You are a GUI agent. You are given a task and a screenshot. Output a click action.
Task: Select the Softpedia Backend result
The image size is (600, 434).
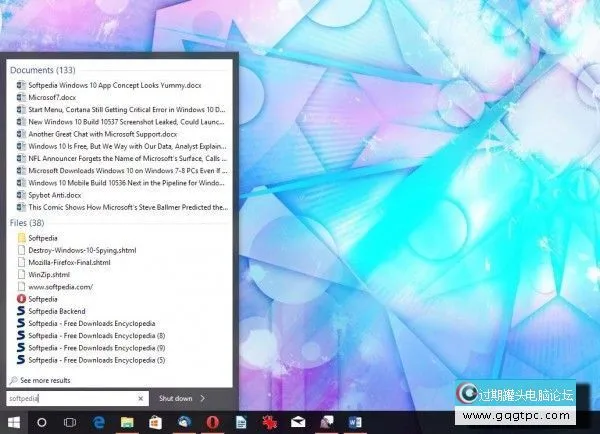coord(56,311)
